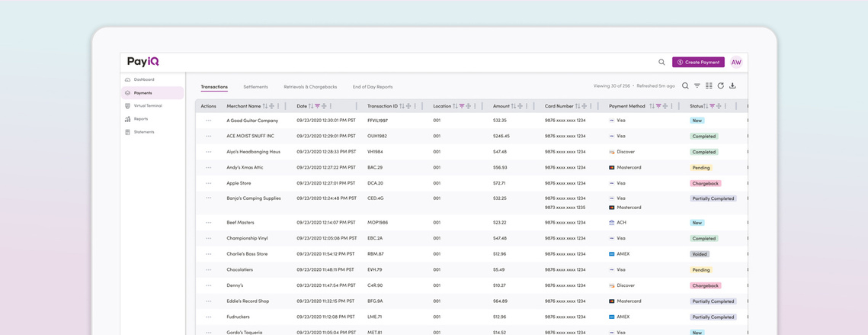Open Status column kebab menu

click(x=725, y=106)
